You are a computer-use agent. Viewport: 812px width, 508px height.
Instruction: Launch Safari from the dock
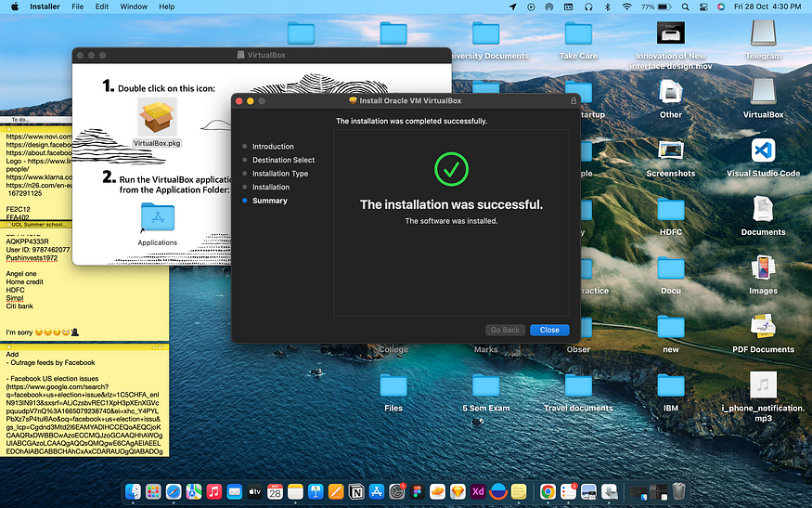click(x=174, y=491)
